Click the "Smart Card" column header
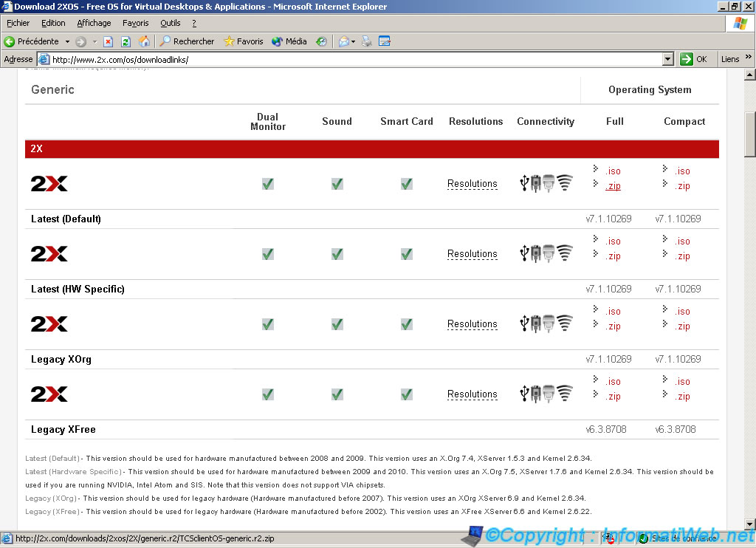This screenshot has height=548, width=756. [x=407, y=122]
